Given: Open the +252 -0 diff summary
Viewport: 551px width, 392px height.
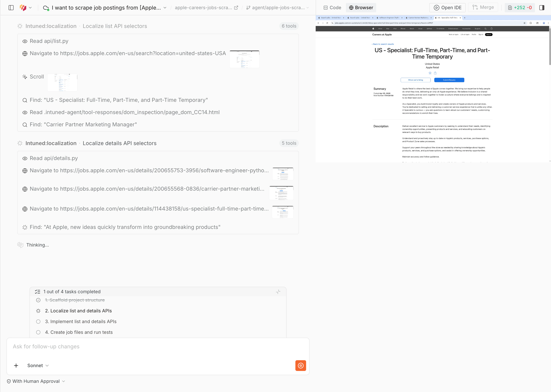Looking at the screenshot, I should tap(520, 8).
